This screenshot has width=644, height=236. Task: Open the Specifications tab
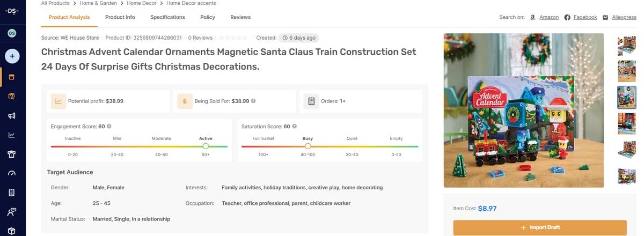click(167, 17)
